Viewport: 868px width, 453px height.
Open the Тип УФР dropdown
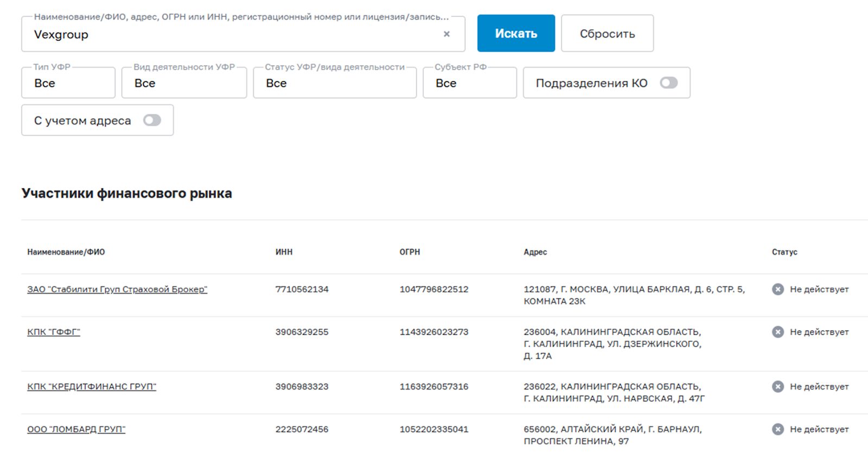[68, 83]
